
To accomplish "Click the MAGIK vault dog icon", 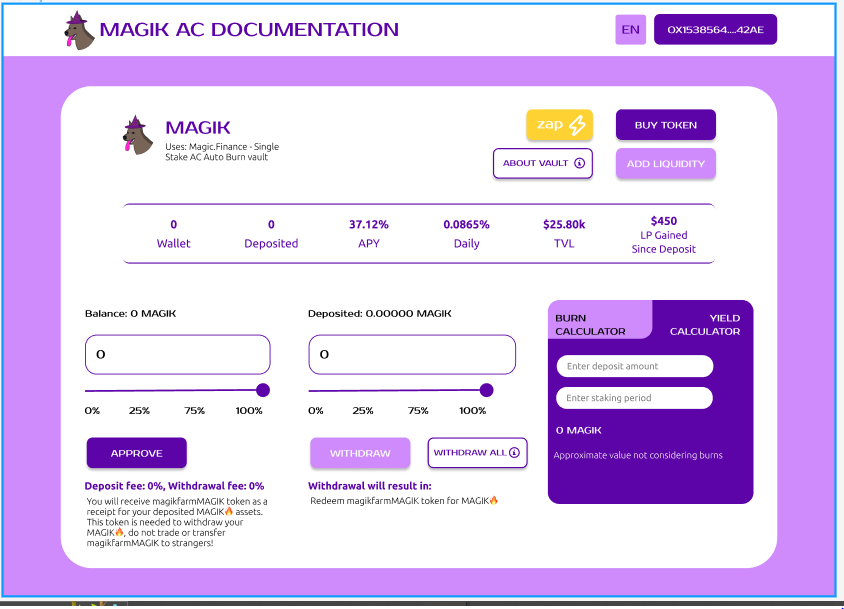I will [x=137, y=135].
